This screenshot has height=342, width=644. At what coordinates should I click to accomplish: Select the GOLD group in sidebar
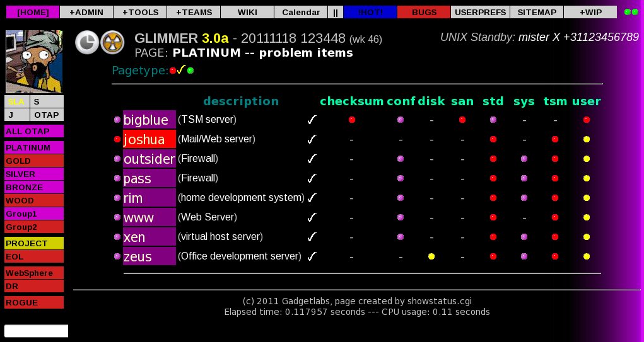pyautogui.click(x=34, y=161)
